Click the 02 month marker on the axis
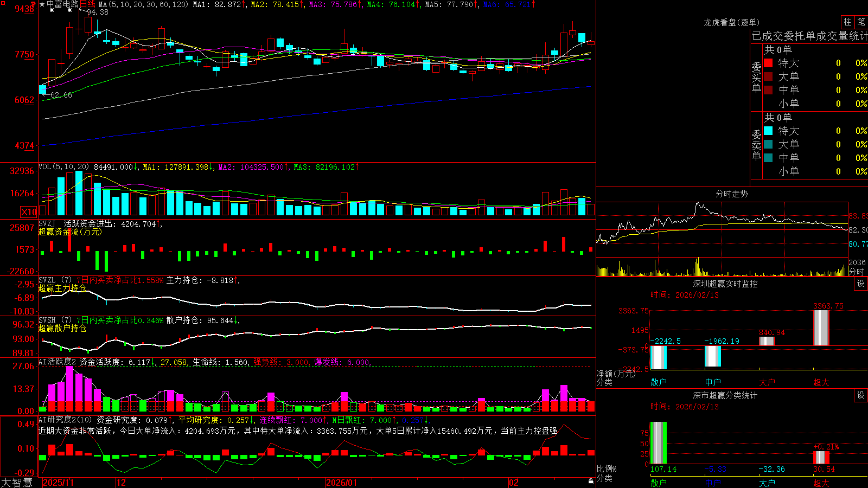This screenshot has width=868, height=488. click(x=514, y=483)
